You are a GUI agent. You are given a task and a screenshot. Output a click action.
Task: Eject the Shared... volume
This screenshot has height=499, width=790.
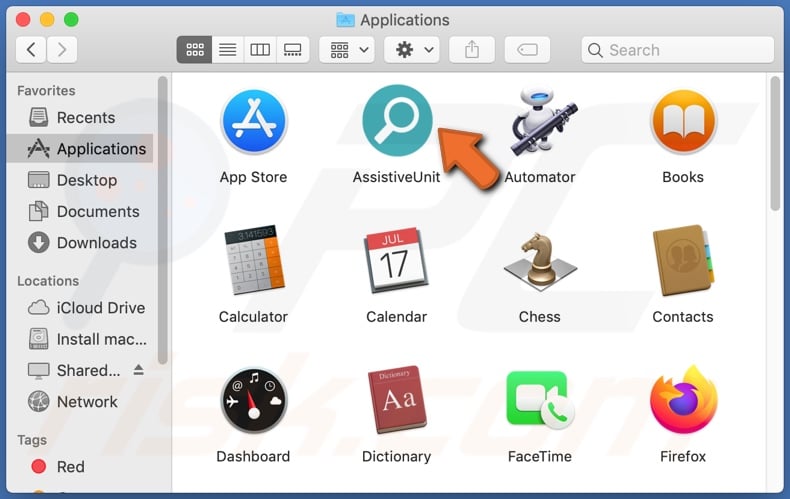[x=139, y=370]
